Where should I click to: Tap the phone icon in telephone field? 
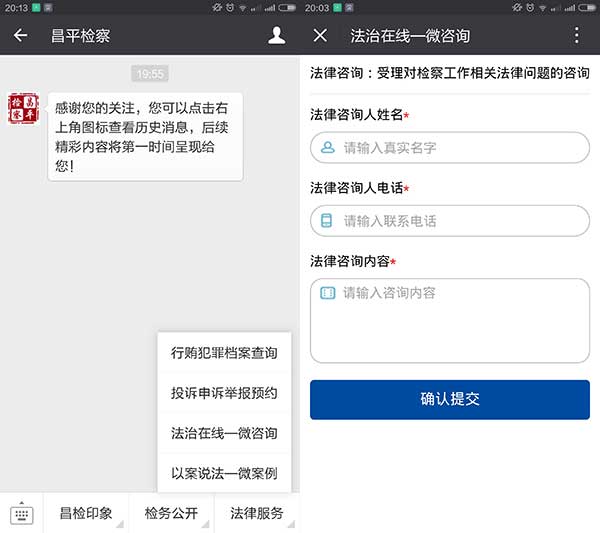[x=326, y=220]
